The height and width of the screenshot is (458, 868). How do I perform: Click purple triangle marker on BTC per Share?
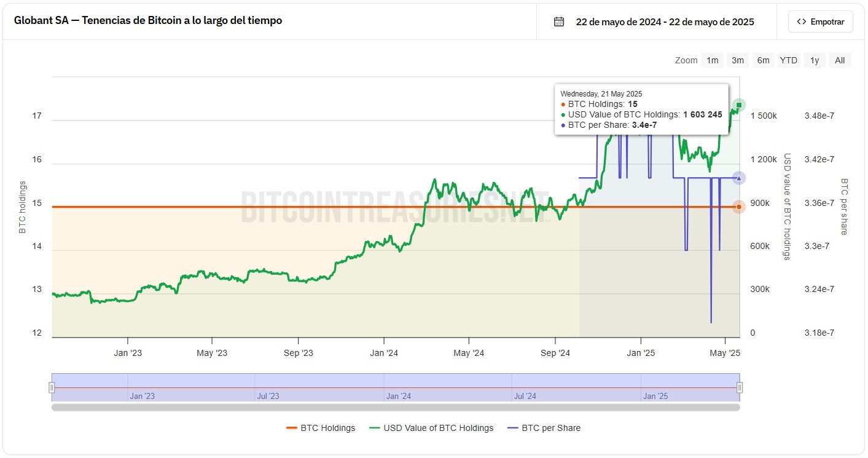coord(739,178)
